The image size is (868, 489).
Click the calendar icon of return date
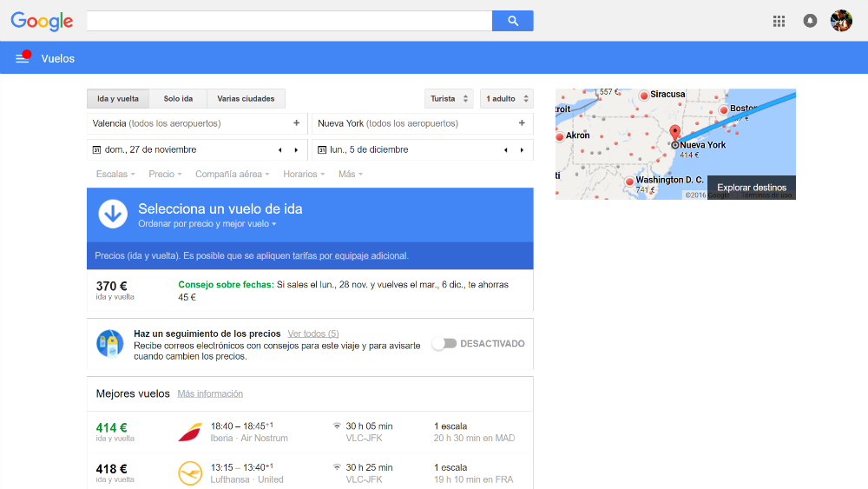point(322,149)
